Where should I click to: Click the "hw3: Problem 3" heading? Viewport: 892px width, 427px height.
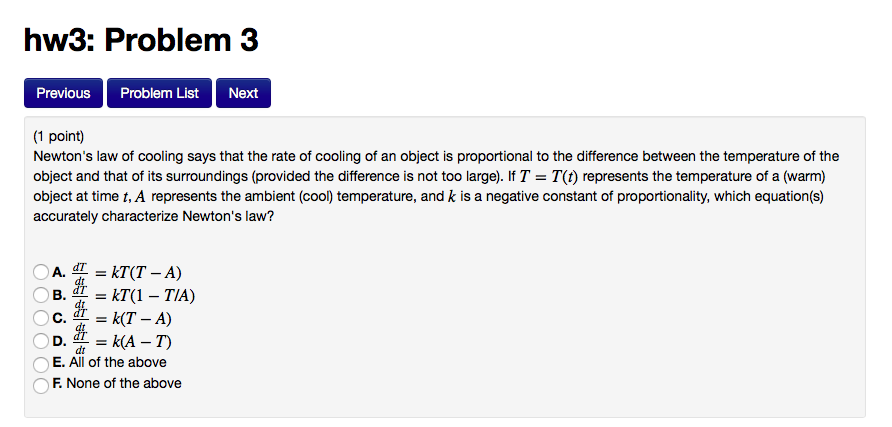141,40
